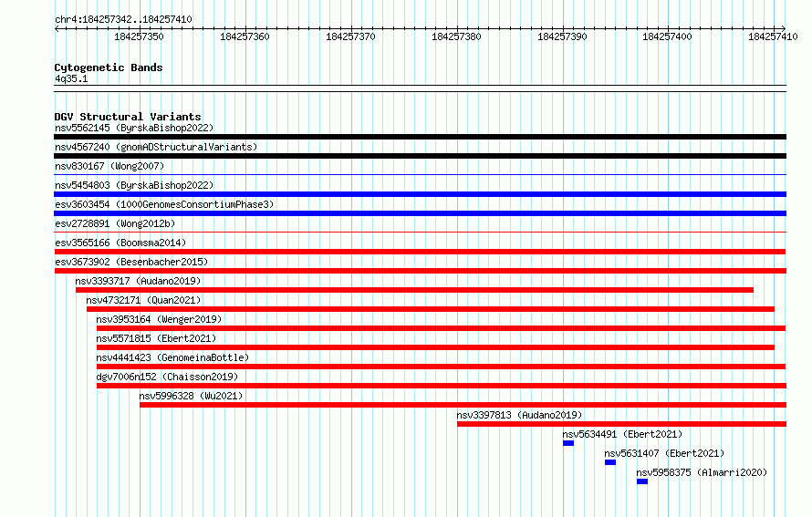Screen dimensions: 812x517
Task: Click the DGV Structural Variants track title
Action: (128, 117)
